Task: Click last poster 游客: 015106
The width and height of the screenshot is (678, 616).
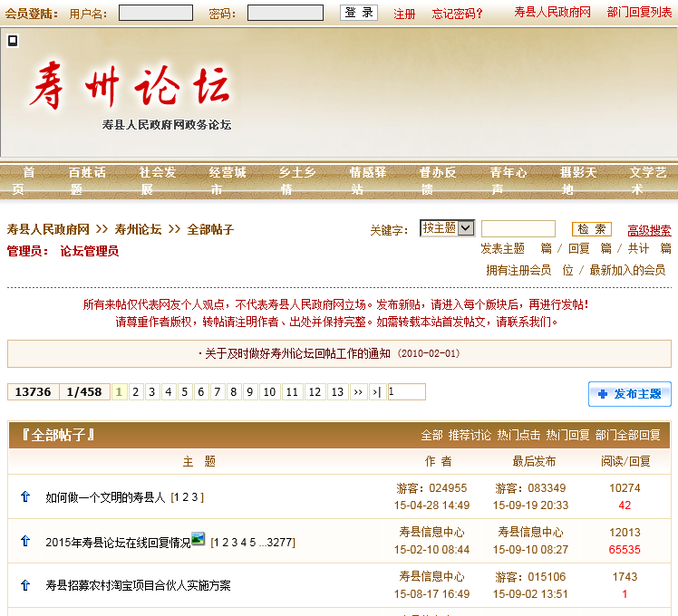Action: (530, 577)
